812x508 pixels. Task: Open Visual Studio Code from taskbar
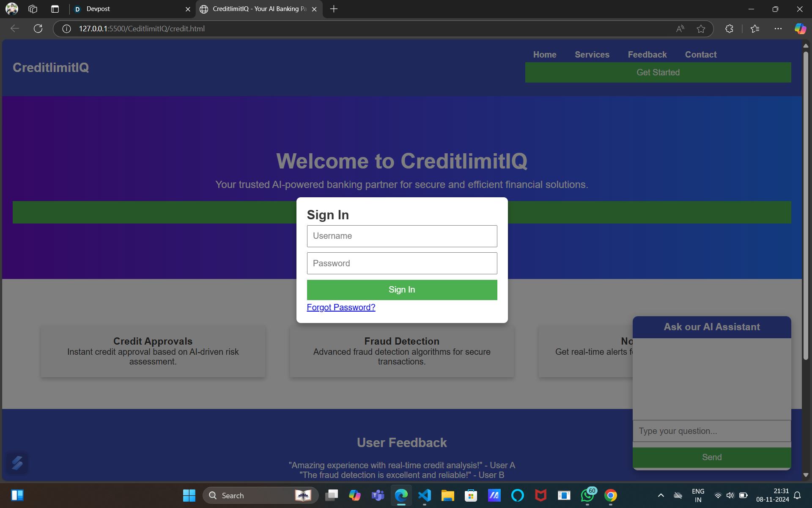click(x=424, y=495)
